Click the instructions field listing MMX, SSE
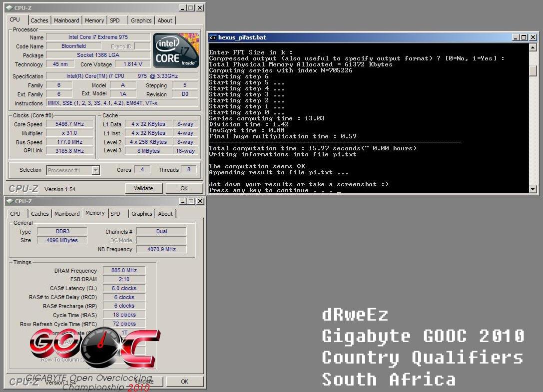This screenshot has width=543, height=392. pyautogui.click(x=122, y=103)
